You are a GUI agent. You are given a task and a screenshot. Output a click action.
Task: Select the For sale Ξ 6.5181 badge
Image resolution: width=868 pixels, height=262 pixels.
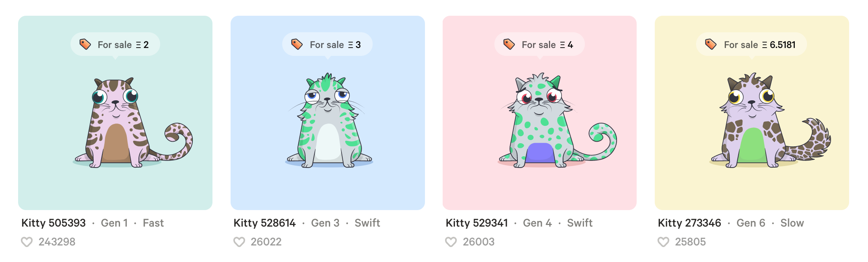(752, 44)
